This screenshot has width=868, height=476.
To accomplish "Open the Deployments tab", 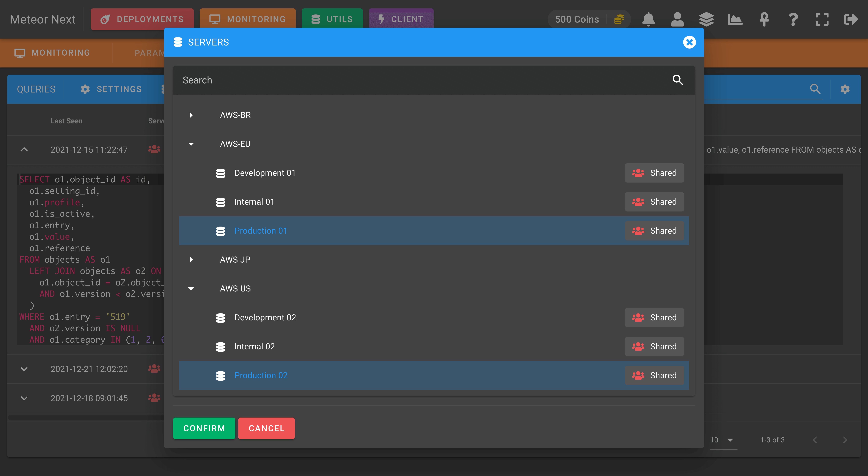I will [x=142, y=19].
